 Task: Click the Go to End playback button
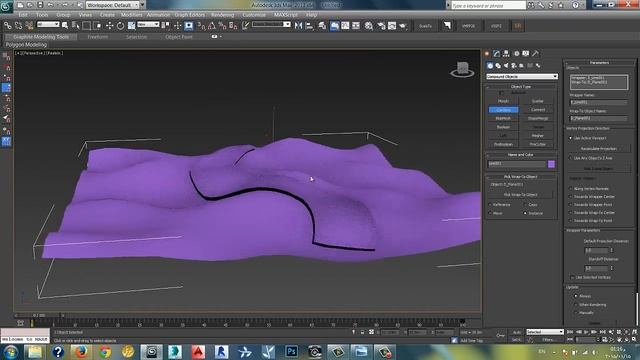tap(603, 332)
